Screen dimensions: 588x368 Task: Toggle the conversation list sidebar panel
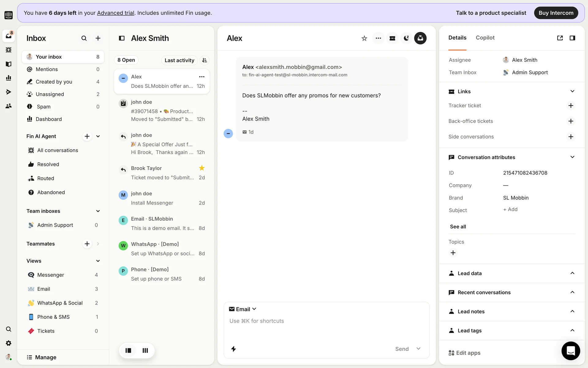click(122, 38)
